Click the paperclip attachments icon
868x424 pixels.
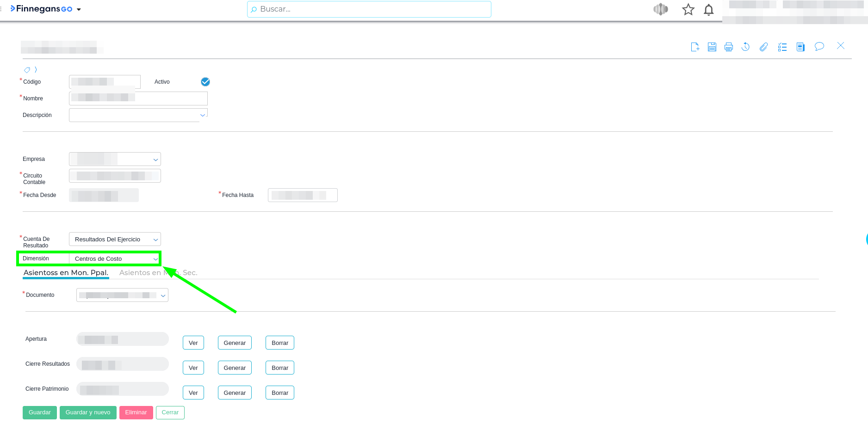point(763,47)
